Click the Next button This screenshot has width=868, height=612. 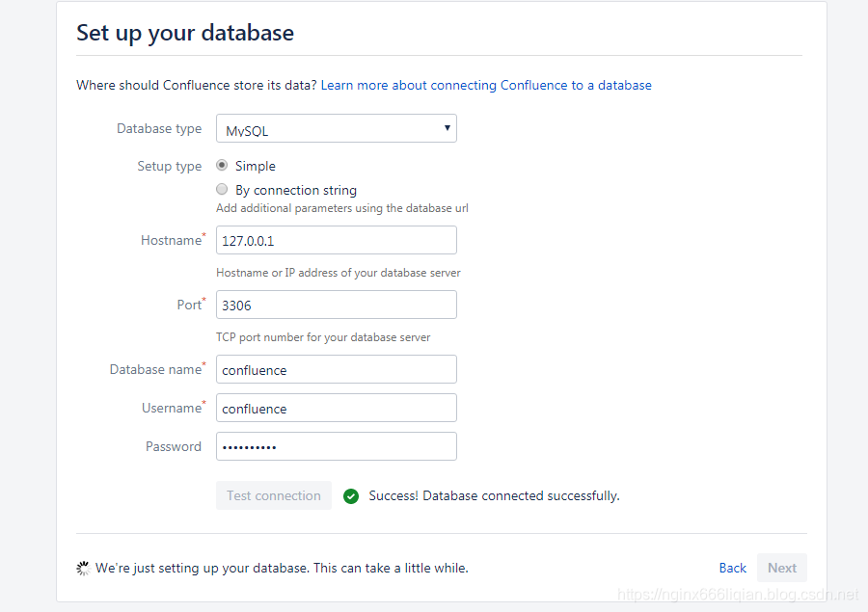[781, 569]
